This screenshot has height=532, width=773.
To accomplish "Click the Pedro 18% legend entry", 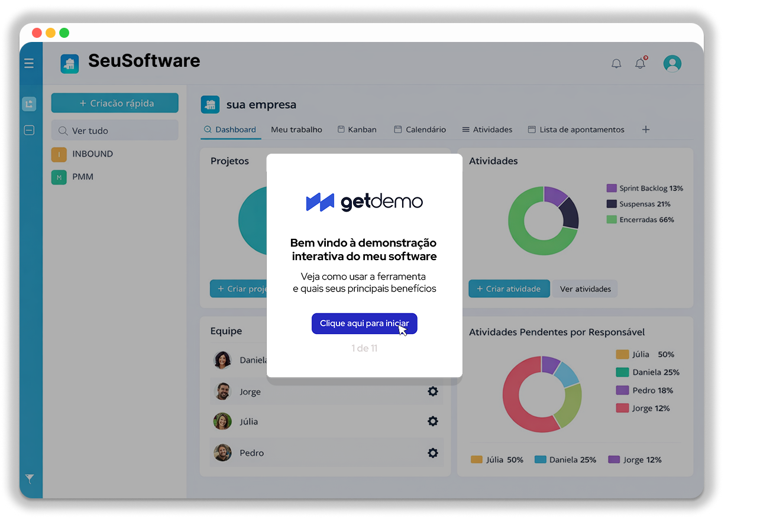I will [x=645, y=390].
